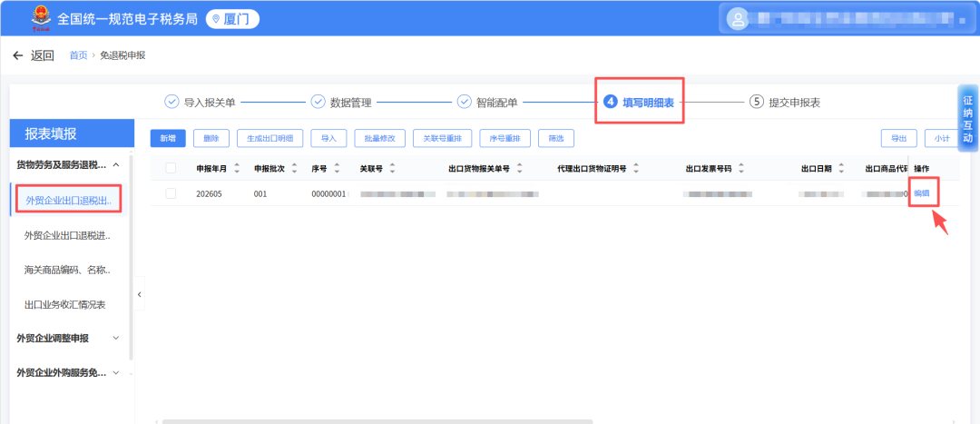This screenshot has height=424, width=980.
Task: Collapse the 货物劳务及服务退税 section
Action: tap(116, 165)
